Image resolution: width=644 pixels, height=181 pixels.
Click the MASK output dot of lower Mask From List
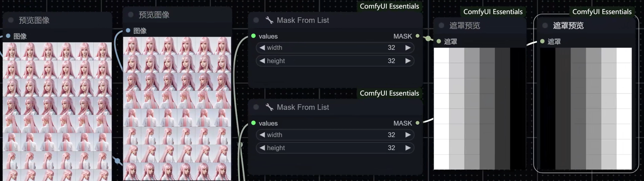click(x=417, y=123)
